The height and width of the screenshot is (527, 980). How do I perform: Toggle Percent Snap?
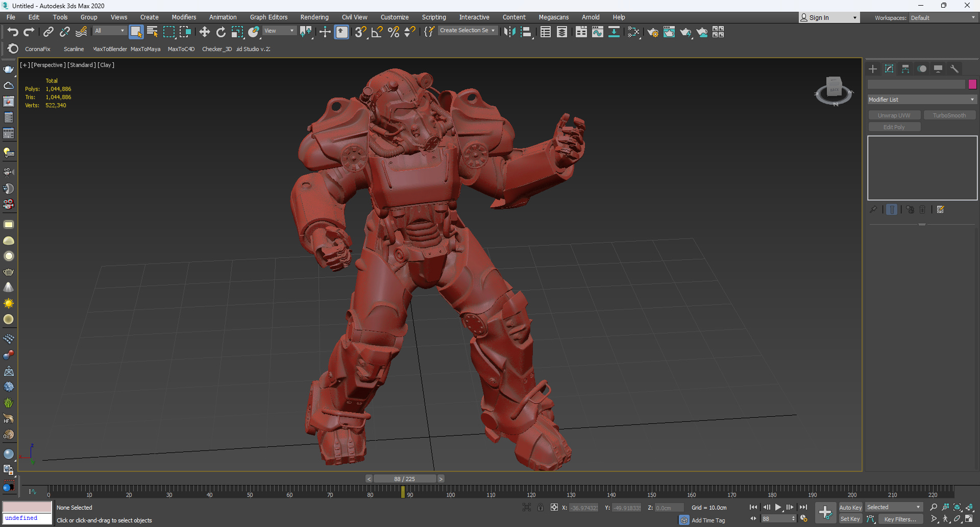[394, 32]
